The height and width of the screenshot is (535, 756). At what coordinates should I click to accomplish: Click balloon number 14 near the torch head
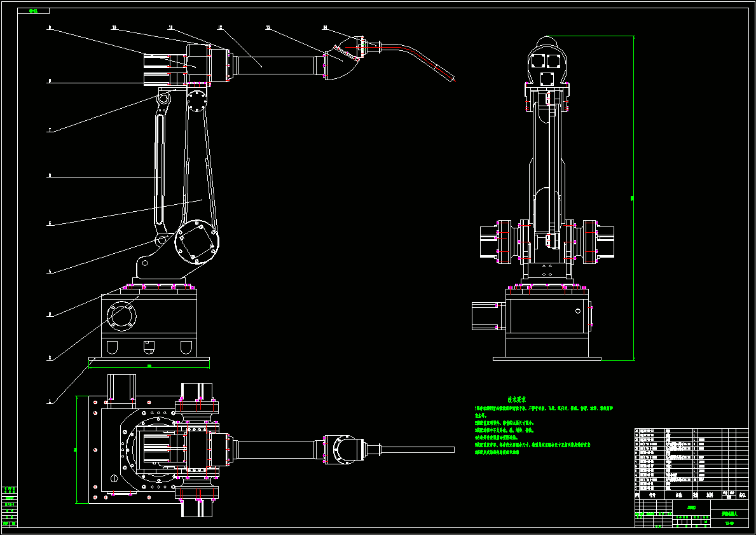325,28
